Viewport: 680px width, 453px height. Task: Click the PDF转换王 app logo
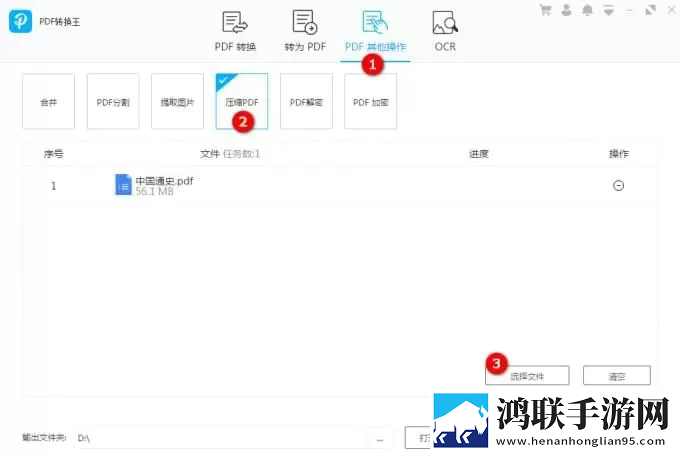click(20, 21)
